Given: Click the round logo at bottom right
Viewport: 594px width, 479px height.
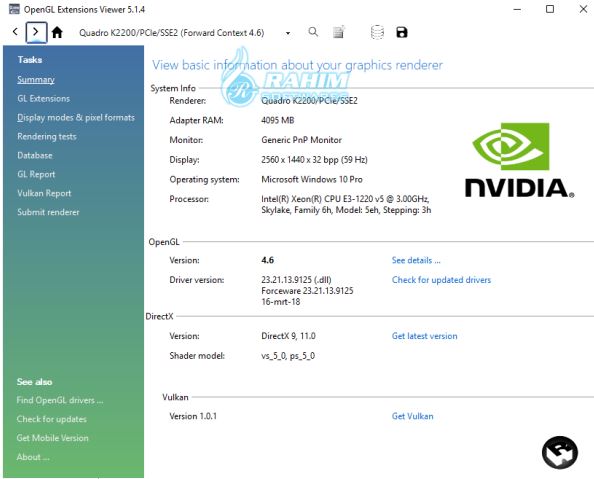Looking at the screenshot, I should [560, 452].
